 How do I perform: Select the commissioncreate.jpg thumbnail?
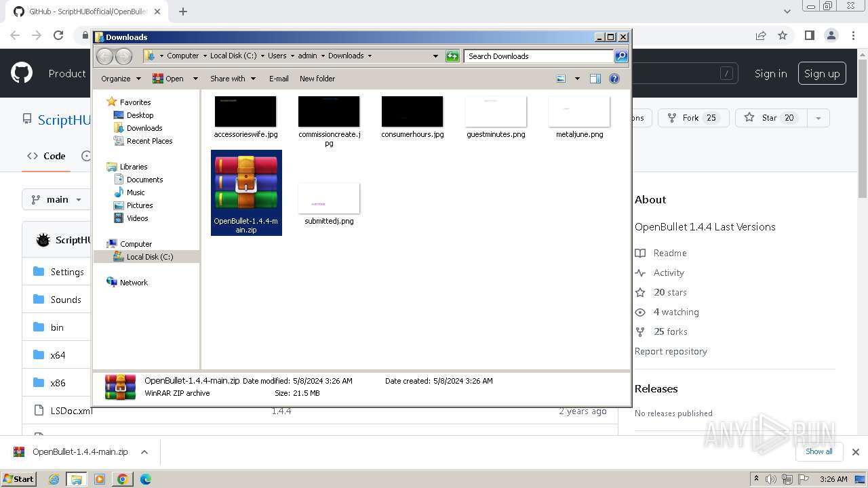(329, 111)
